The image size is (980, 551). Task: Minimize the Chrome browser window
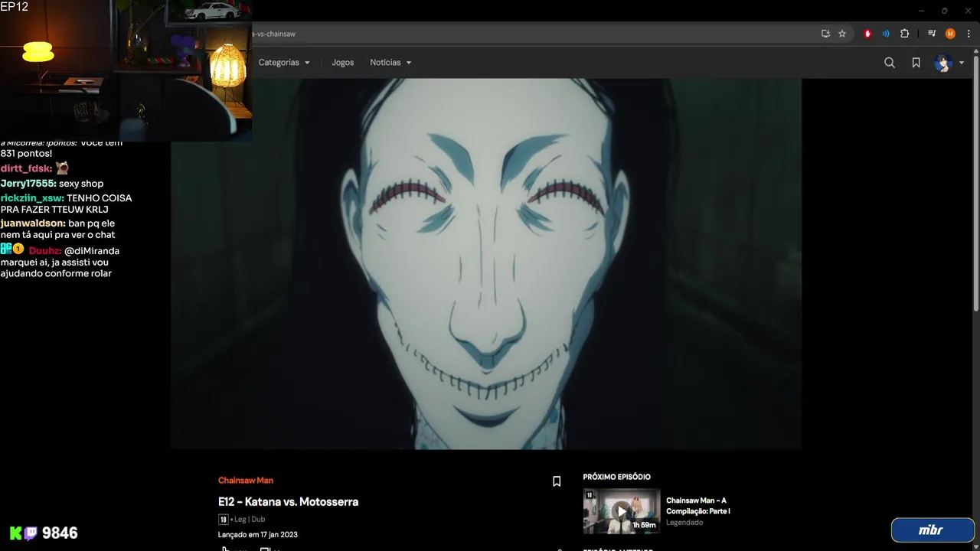(x=921, y=11)
